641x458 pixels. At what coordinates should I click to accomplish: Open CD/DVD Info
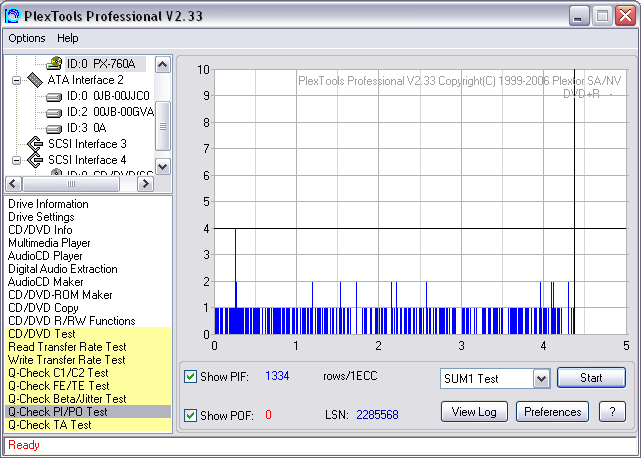pyautogui.click(x=40, y=230)
